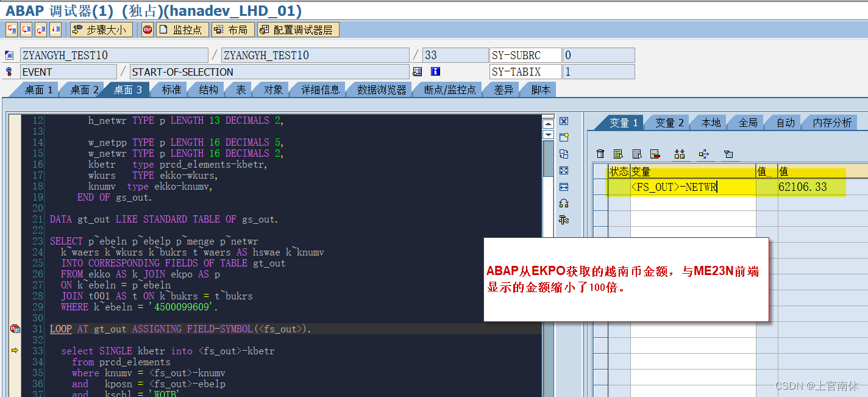Viewport: 868px width, 397px height.
Task: Open the 步骤大小 step size tool
Action: pyautogui.click(x=101, y=29)
